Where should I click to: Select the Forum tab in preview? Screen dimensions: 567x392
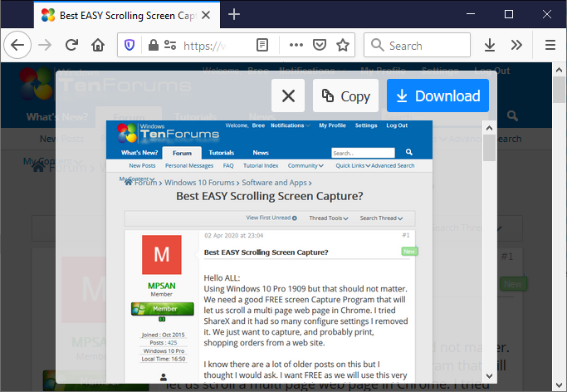click(182, 153)
